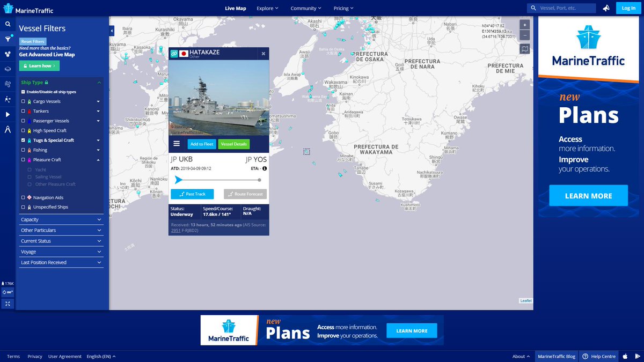Enable the Cargo Vessels checkbox
The height and width of the screenshot is (362, 644).
(23, 101)
